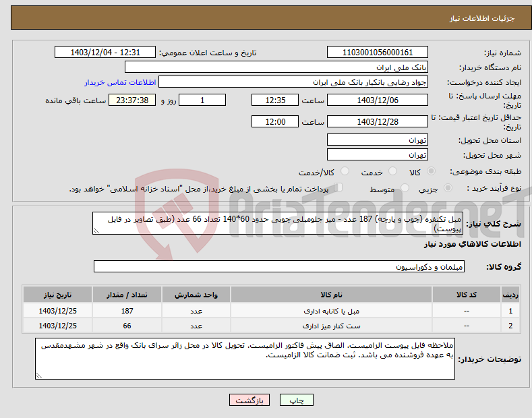The height and width of the screenshot is (418, 532).
Task: Click the نام دستگاه خریدار field
Action: 276,67
